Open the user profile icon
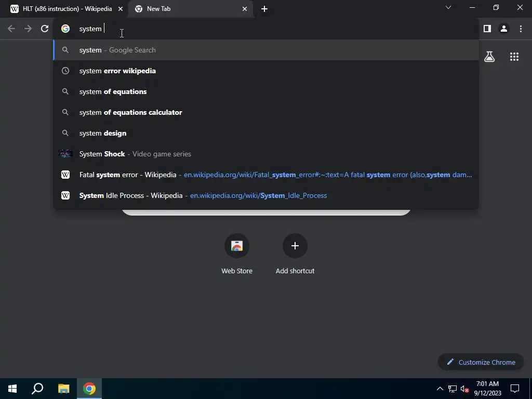The image size is (532, 399). tap(504, 29)
